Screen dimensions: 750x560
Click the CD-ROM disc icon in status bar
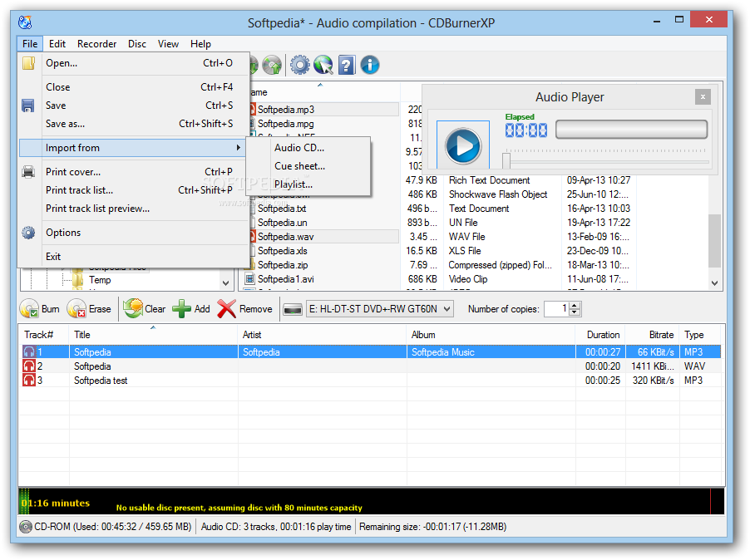point(26,527)
